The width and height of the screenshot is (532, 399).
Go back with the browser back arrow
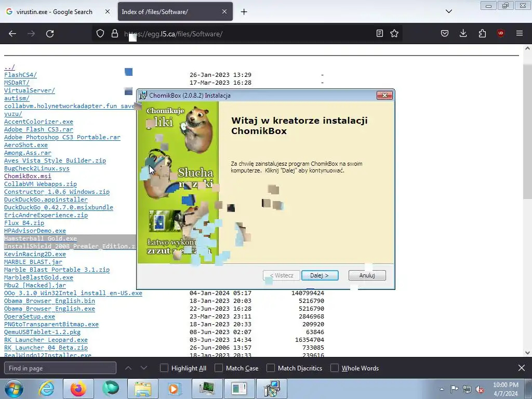pyautogui.click(x=12, y=34)
